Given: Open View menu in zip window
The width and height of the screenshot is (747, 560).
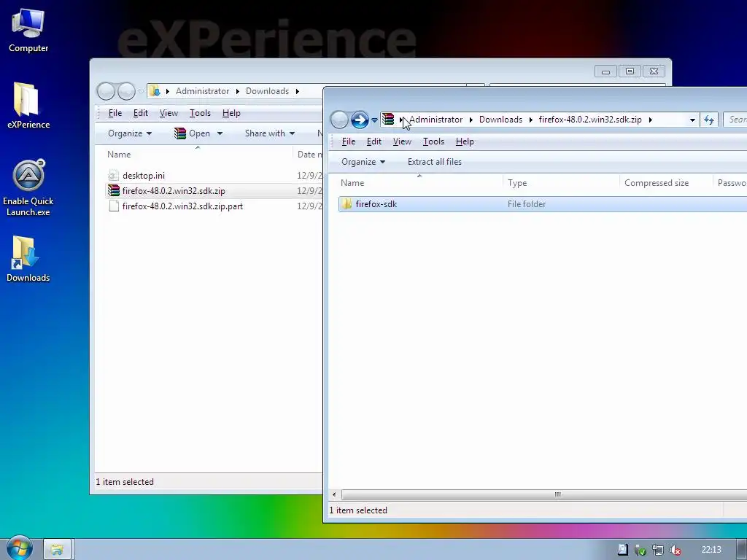Looking at the screenshot, I should click(402, 141).
